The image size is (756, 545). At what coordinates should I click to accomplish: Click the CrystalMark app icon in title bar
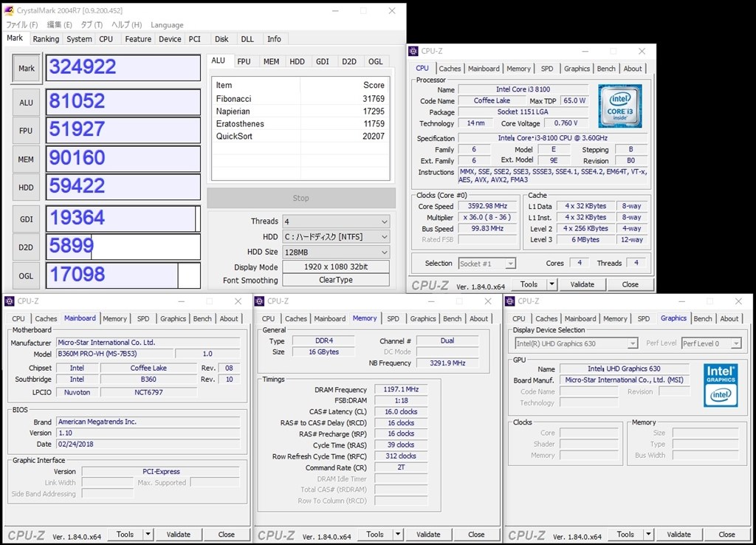(9, 10)
